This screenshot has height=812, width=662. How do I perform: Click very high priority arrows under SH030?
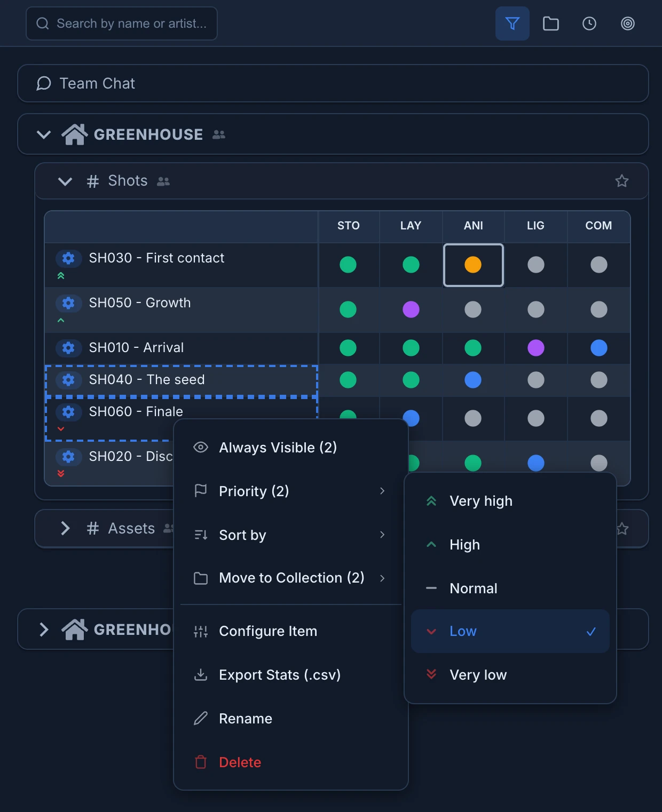tap(61, 276)
